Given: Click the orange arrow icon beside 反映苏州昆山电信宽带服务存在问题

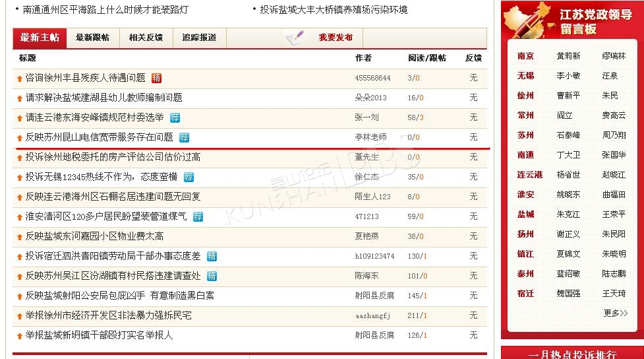Looking at the screenshot, I should [x=19, y=138].
